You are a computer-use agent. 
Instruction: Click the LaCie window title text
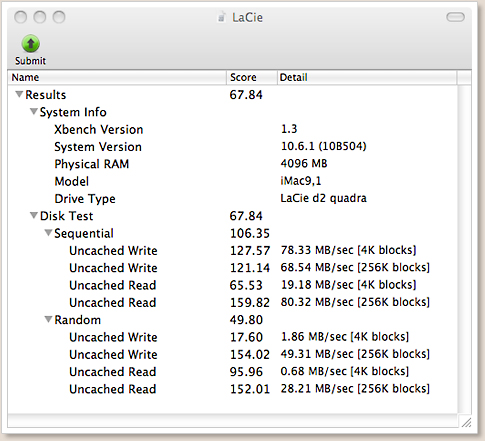[247, 17]
